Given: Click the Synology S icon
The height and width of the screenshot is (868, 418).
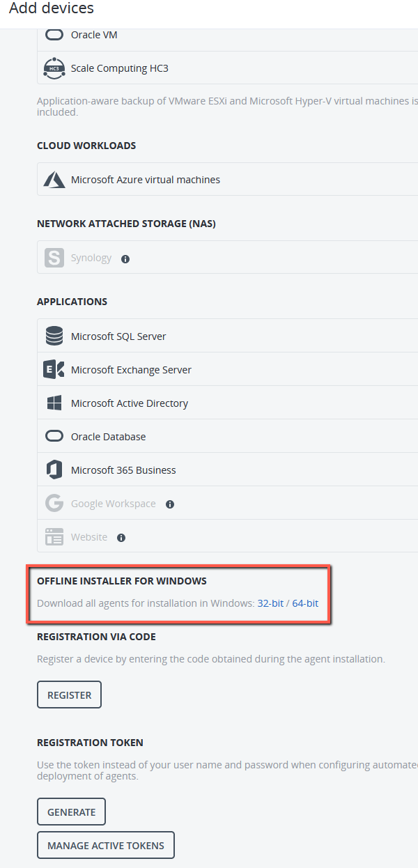Looking at the screenshot, I should (54, 258).
